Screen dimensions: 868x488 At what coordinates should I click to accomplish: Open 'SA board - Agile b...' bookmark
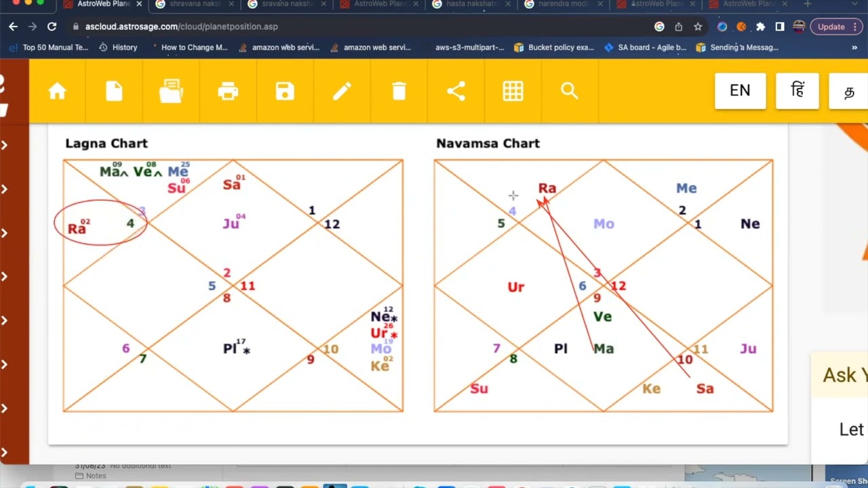pos(645,47)
